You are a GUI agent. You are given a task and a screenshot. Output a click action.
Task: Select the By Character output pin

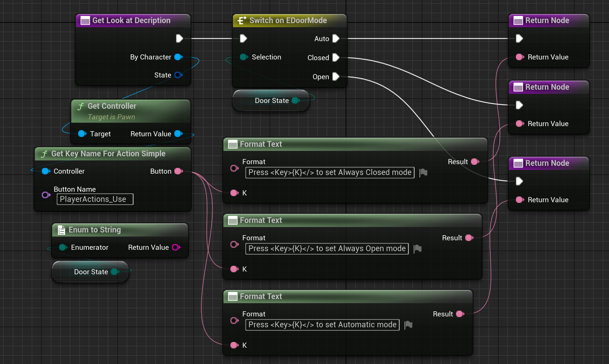coord(178,57)
